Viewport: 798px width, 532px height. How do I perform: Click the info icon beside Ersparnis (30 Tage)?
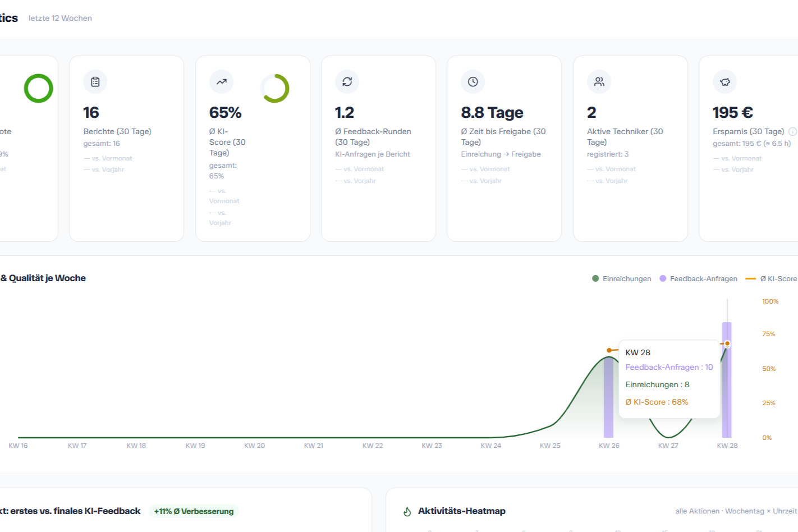(792, 131)
